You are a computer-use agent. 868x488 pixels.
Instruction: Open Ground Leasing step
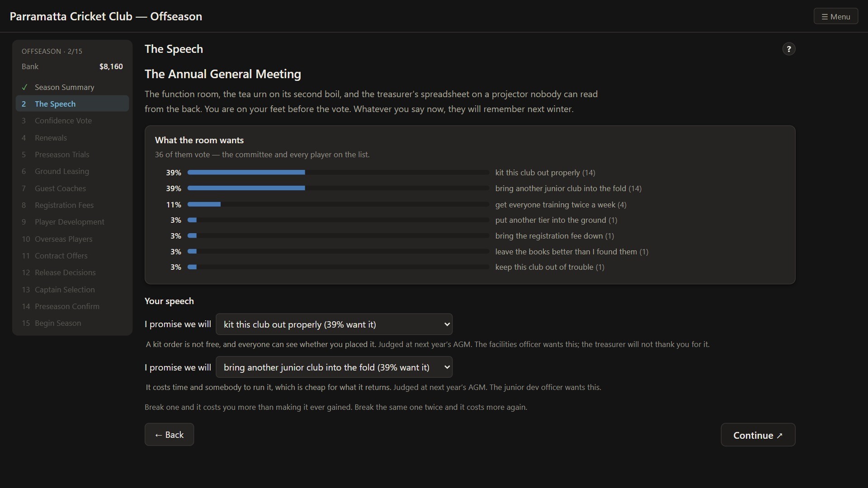pos(72,171)
